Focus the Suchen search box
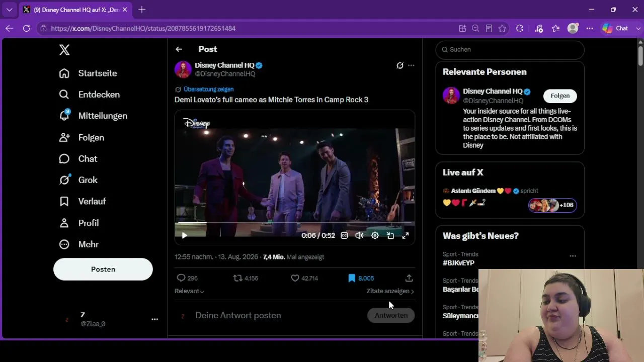Screen dimensions: 644x362 pos(510,49)
